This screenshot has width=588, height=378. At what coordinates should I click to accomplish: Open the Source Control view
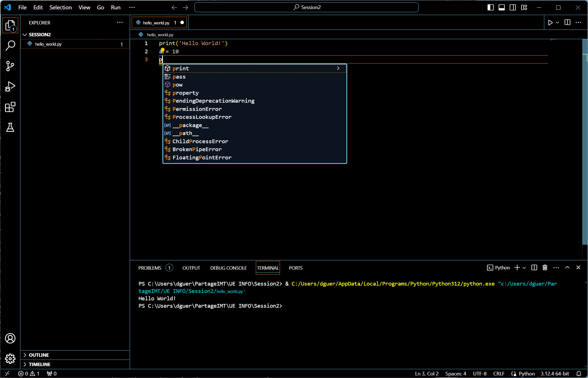(10, 66)
